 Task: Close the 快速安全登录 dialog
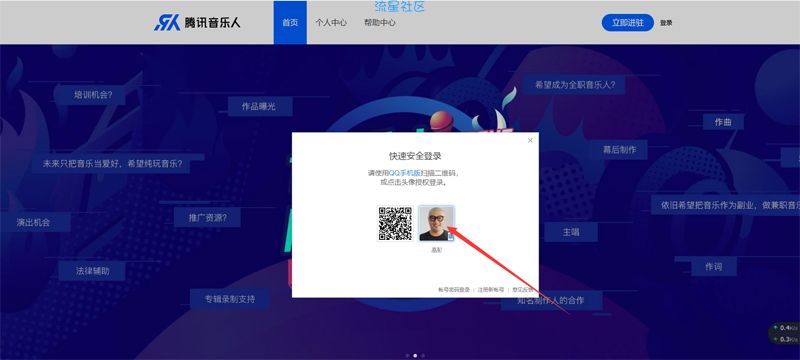530,140
